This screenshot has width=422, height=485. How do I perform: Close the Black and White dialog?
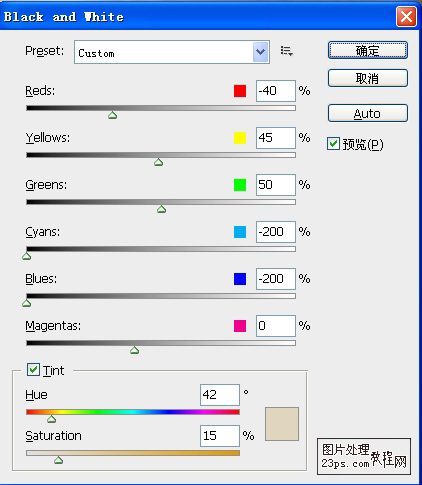pyautogui.click(x=406, y=16)
